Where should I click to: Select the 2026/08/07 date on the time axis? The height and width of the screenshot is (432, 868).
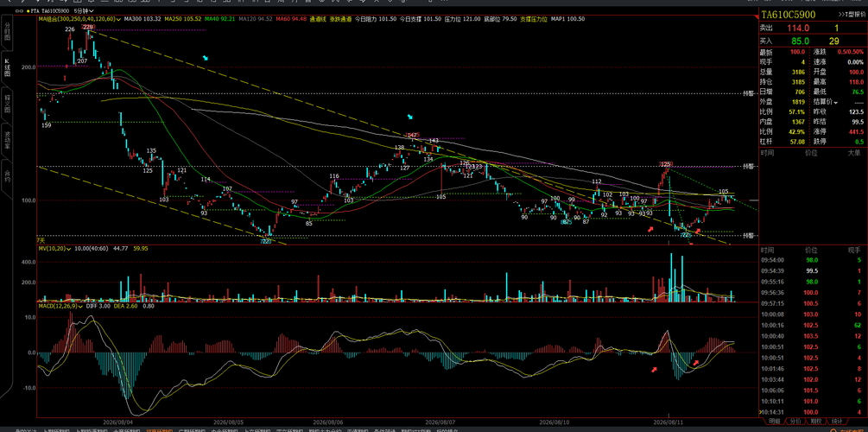point(440,421)
